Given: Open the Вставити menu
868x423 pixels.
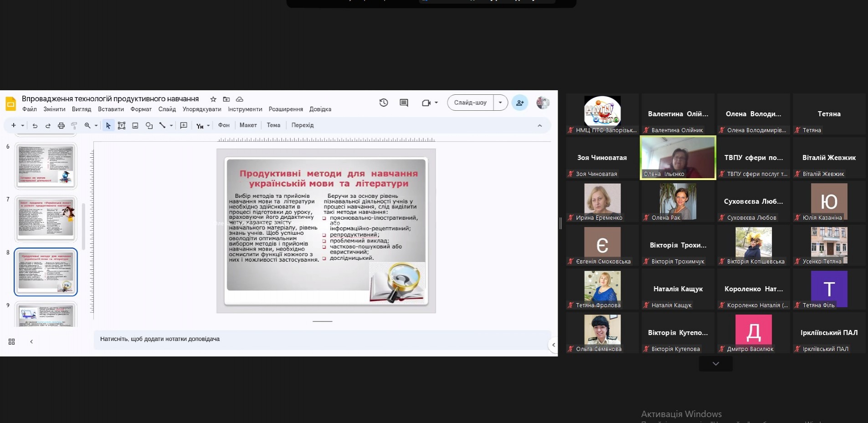Looking at the screenshot, I should (111, 109).
